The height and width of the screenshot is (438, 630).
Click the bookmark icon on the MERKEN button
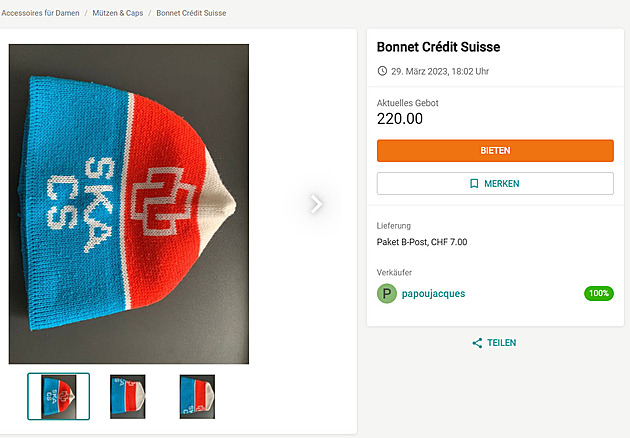click(x=474, y=184)
